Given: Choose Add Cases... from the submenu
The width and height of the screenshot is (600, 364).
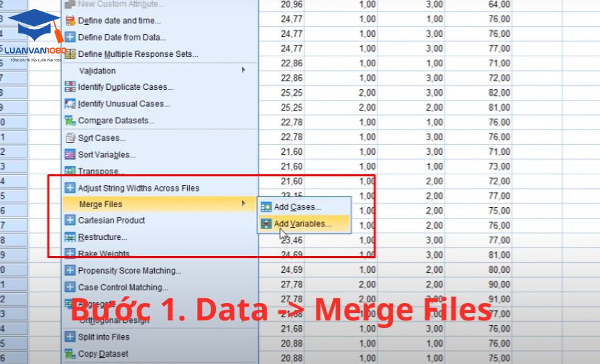Looking at the screenshot, I should (x=304, y=207).
